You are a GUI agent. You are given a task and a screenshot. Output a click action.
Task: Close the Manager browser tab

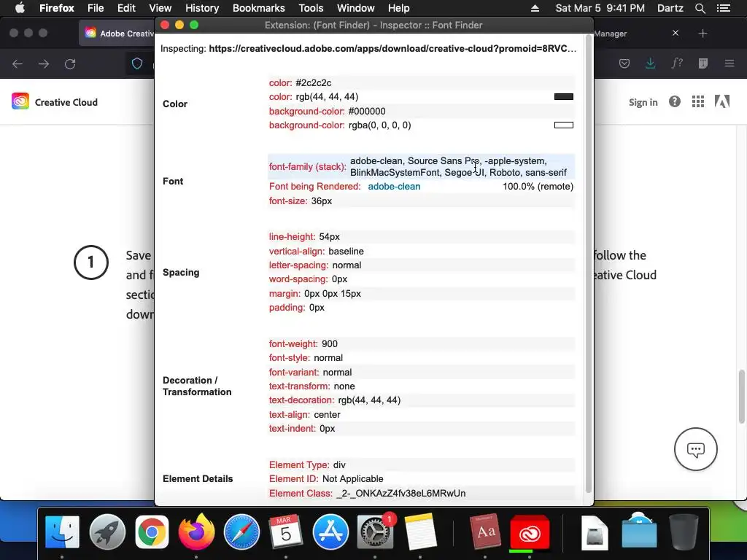[675, 33]
